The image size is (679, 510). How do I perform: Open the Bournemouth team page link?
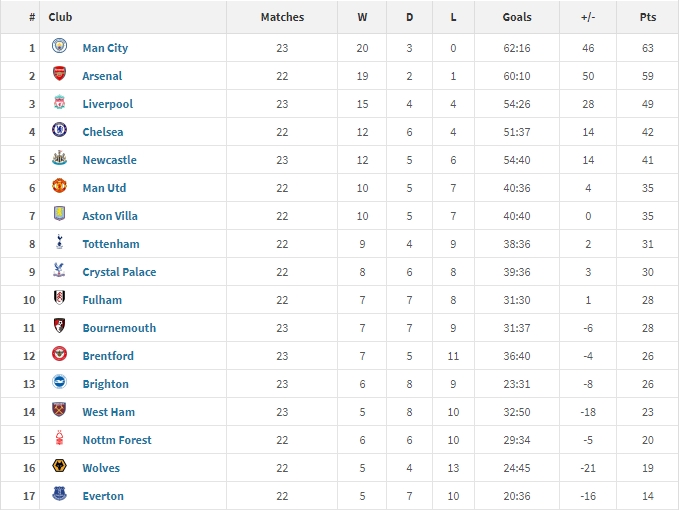click(x=119, y=328)
